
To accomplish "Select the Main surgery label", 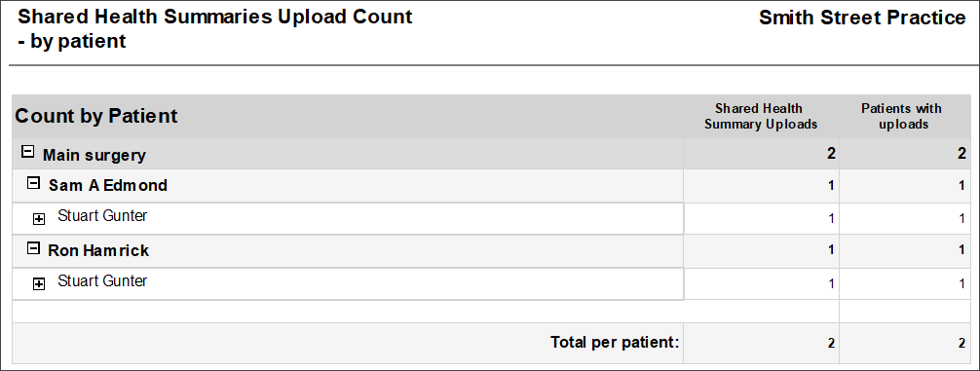I will 94,155.
